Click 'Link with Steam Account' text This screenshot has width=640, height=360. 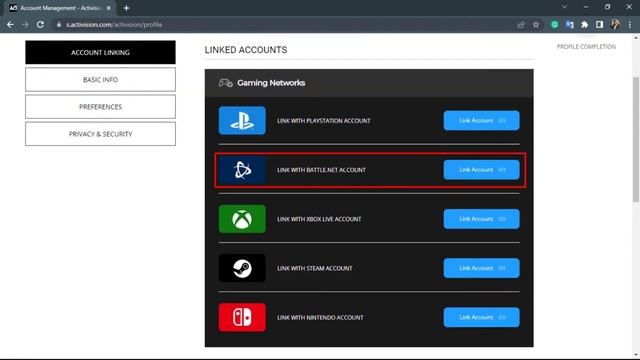(315, 268)
